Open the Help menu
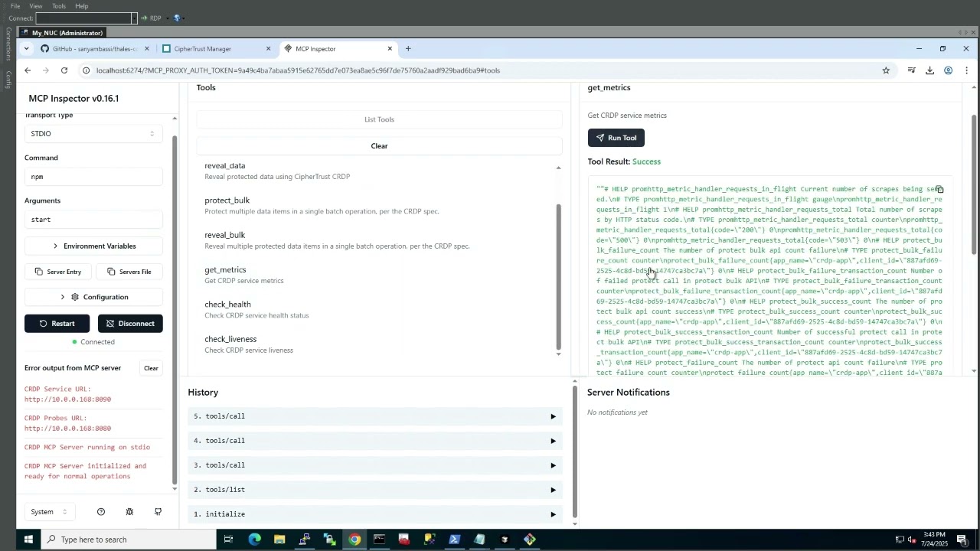The image size is (980, 551). 82,6
